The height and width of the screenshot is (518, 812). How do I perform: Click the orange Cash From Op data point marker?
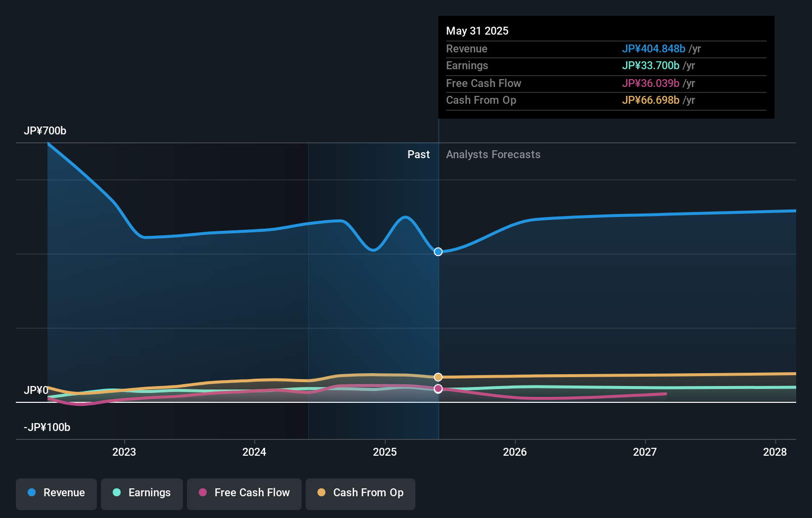(x=438, y=377)
